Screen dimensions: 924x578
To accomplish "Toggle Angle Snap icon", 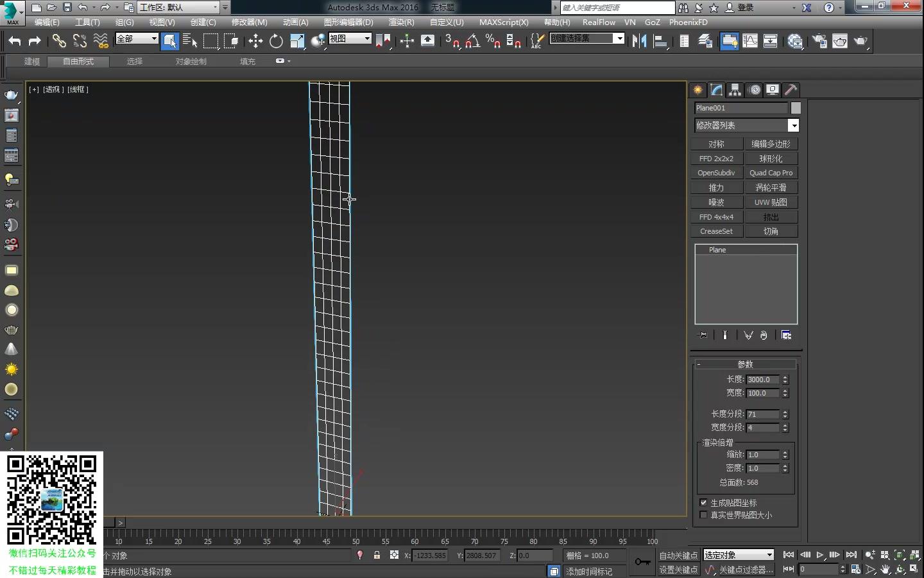I will [473, 41].
